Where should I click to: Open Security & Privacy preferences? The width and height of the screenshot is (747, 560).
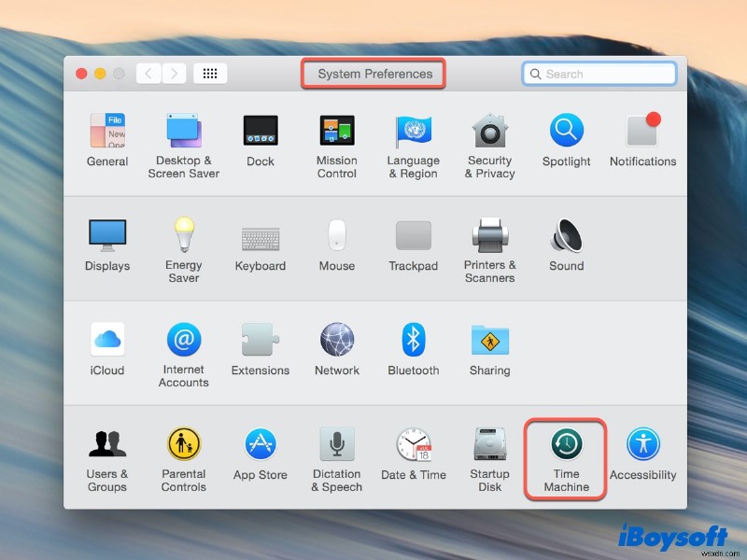[x=489, y=140]
